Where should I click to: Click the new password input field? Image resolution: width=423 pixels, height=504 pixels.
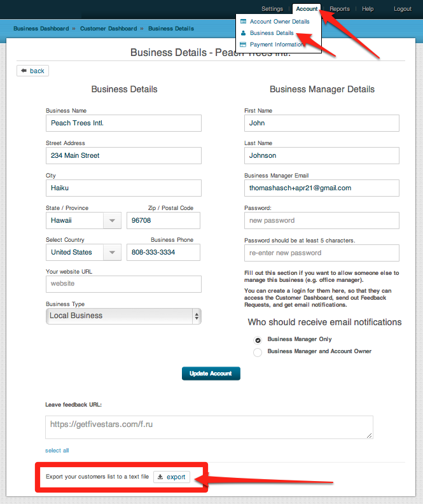321,220
